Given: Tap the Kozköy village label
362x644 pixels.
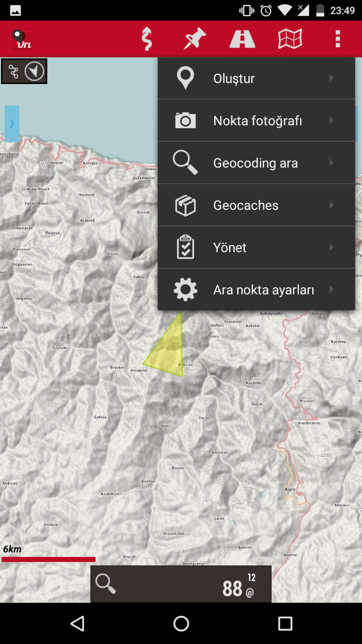Looking at the screenshot, I should 148,481.
